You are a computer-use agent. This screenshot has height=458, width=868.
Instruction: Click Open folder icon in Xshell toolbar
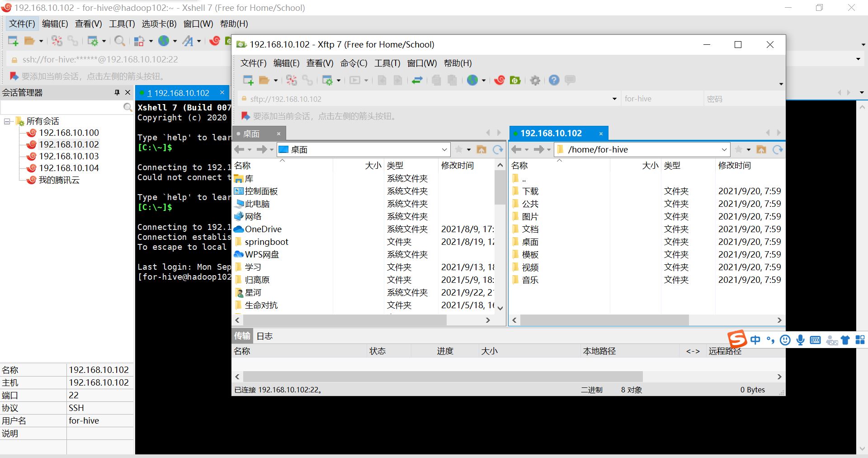click(29, 41)
